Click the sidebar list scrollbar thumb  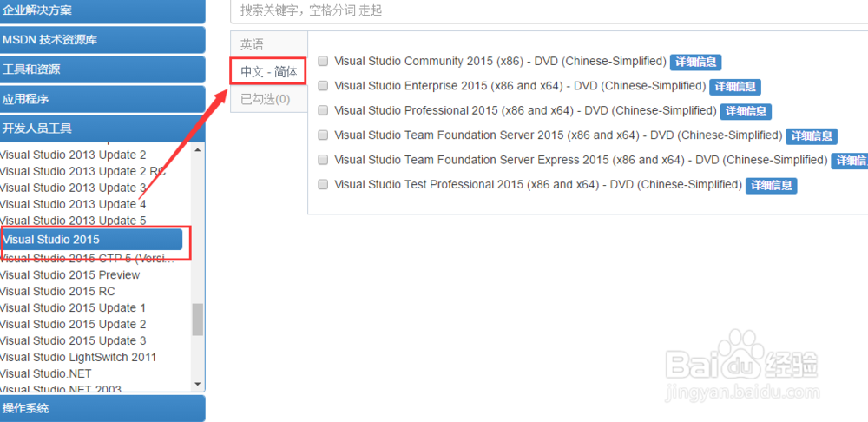coord(198,320)
